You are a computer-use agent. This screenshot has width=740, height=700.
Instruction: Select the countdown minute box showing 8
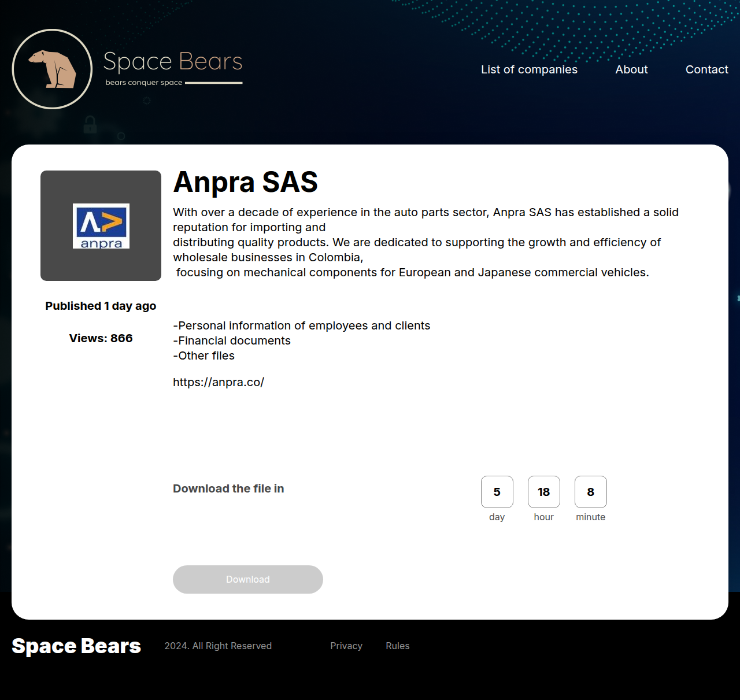coord(591,492)
